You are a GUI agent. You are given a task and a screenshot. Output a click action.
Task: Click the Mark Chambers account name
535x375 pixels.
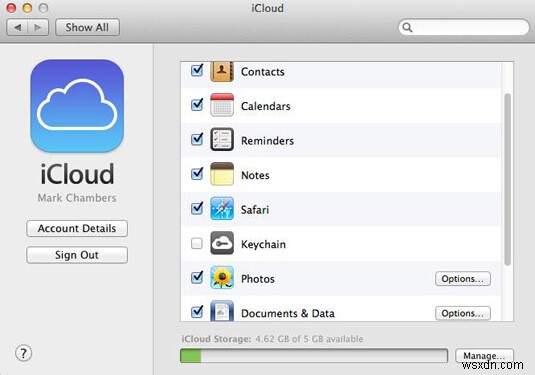click(77, 198)
